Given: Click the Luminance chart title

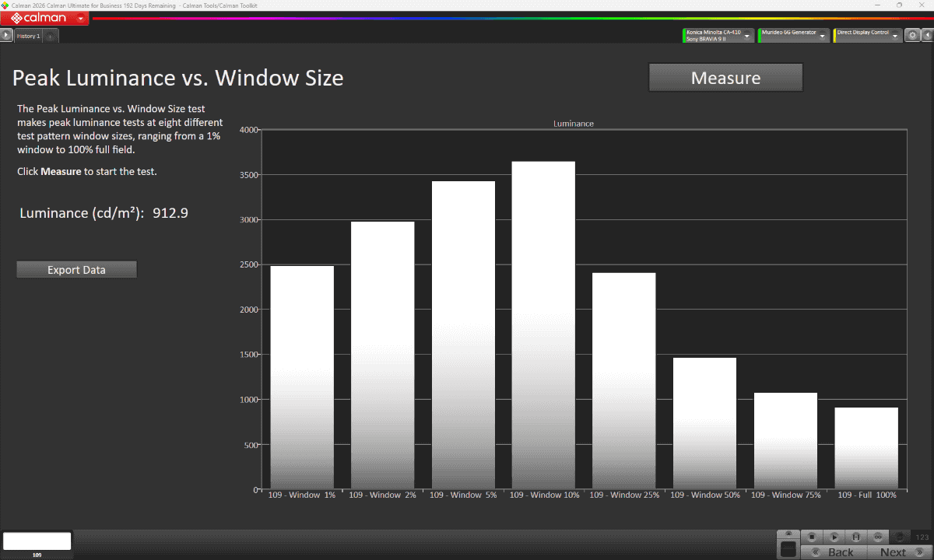Looking at the screenshot, I should [574, 124].
